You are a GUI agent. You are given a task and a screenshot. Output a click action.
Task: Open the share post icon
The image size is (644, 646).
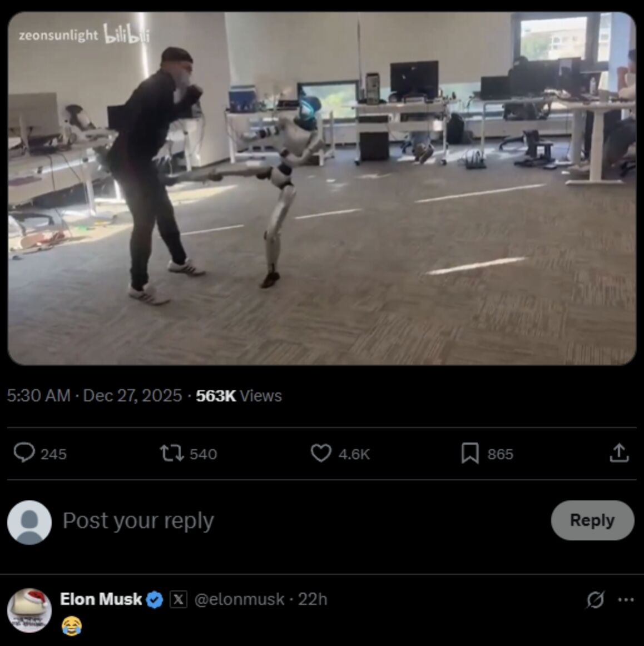(619, 453)
